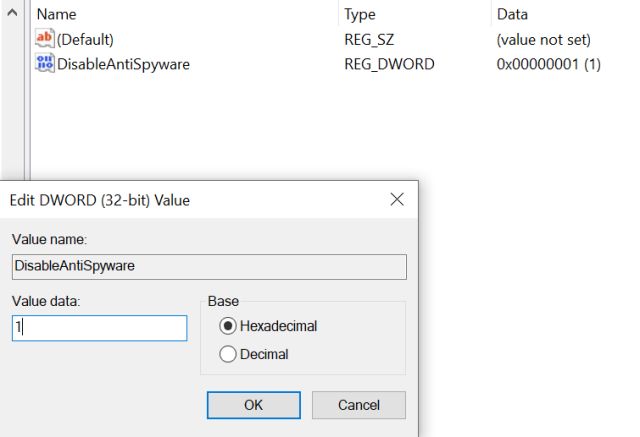Click the scroll-up arrow of the left pane
The image size is (640, 437).
[x=11, y=15]
